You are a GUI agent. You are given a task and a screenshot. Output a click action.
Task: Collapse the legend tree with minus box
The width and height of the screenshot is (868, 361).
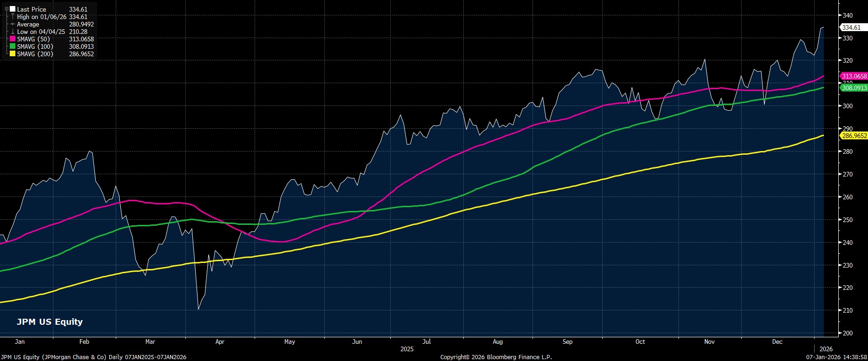[7, 9]
